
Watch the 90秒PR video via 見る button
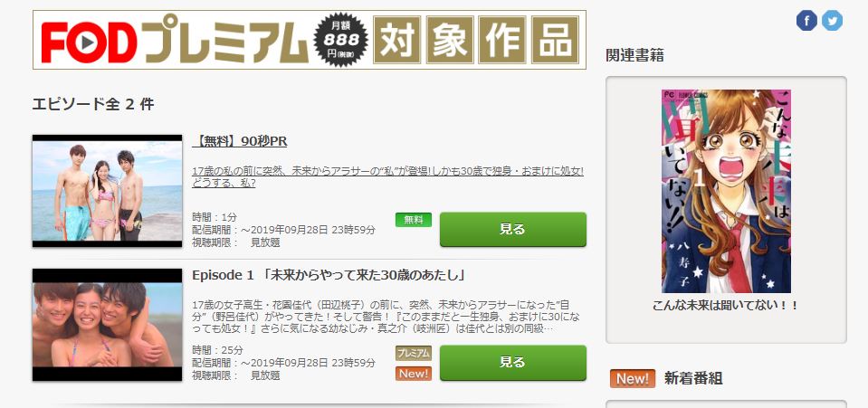coord(512,229)
